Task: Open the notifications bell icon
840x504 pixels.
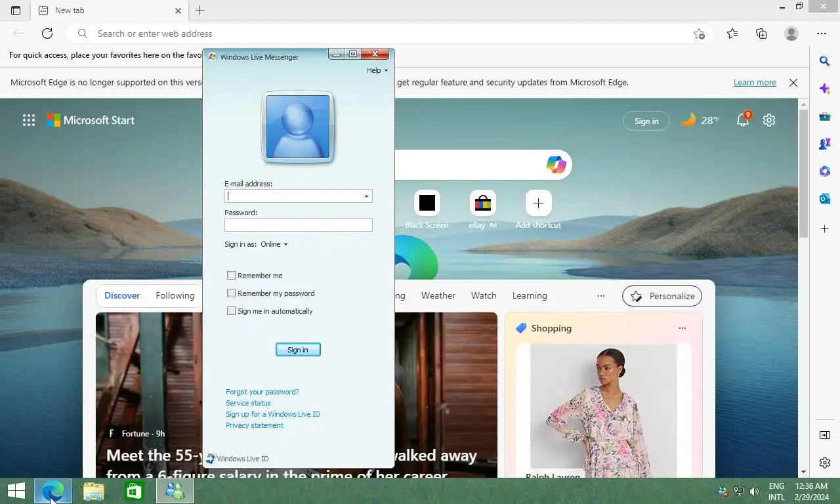Action: [743, 120]
